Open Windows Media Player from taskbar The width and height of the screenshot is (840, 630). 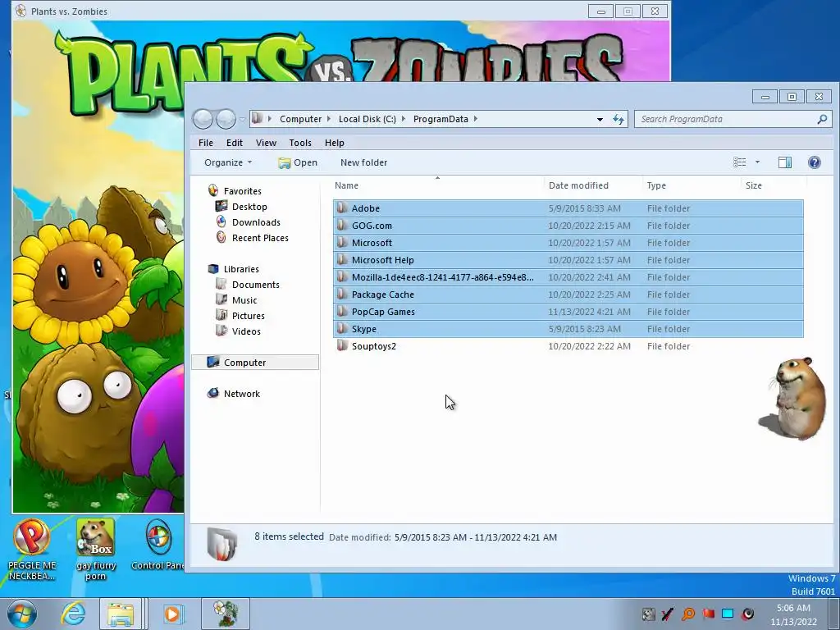(x=172, y=614)
